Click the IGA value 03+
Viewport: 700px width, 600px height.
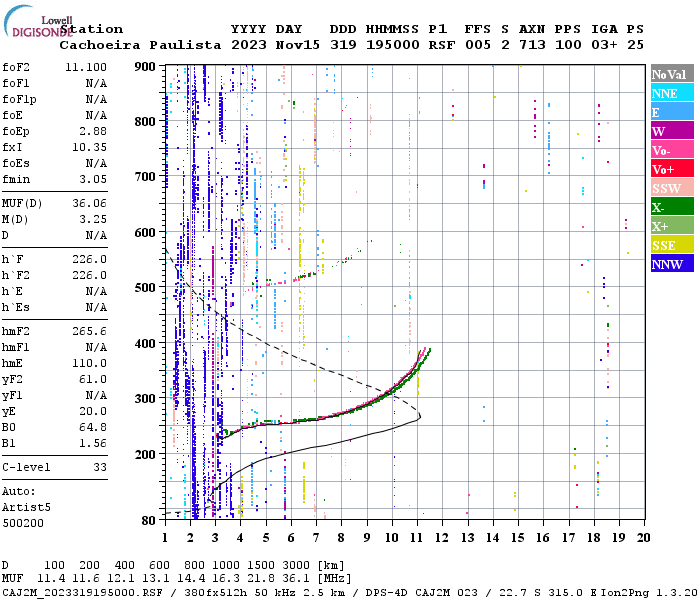(604, 45)
